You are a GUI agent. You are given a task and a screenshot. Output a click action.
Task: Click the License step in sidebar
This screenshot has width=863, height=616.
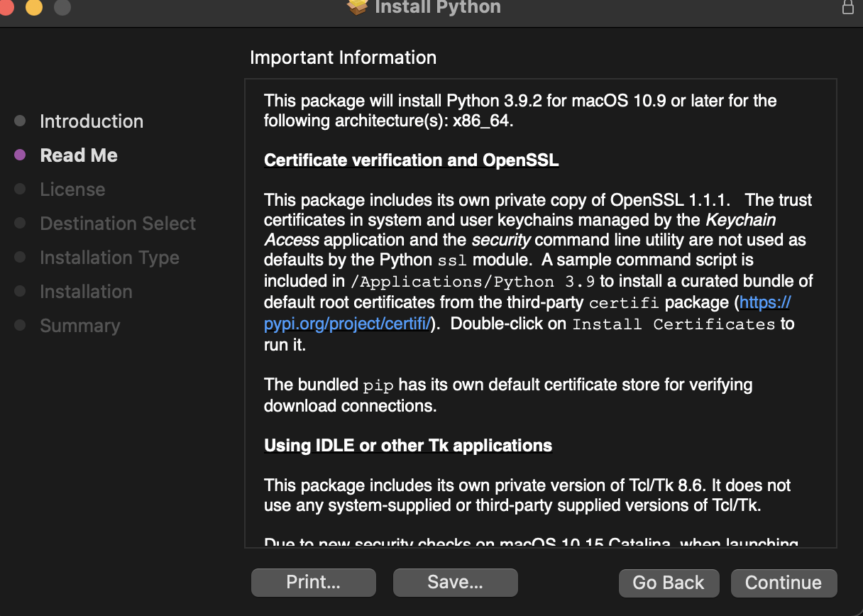(x=72, y=189)
